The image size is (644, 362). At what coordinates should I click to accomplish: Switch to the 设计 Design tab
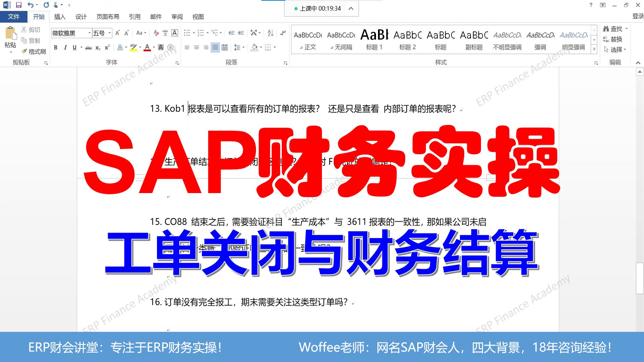pos(81,17)
